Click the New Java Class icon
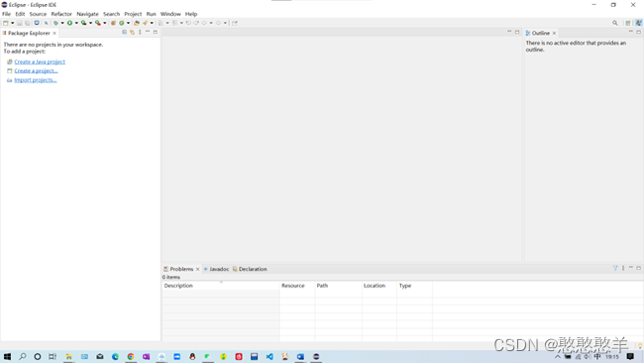644x363 pixels. (121, 23)
